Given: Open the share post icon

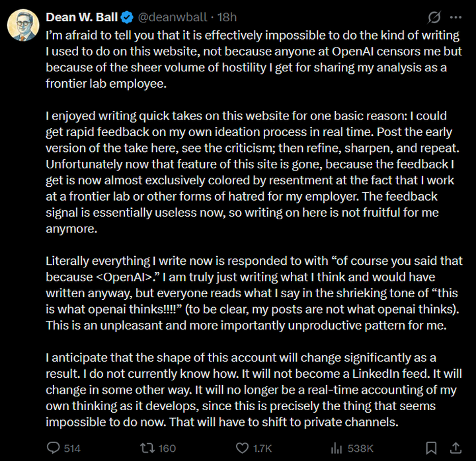Looking at the screenshot, I should pos(456,448).
